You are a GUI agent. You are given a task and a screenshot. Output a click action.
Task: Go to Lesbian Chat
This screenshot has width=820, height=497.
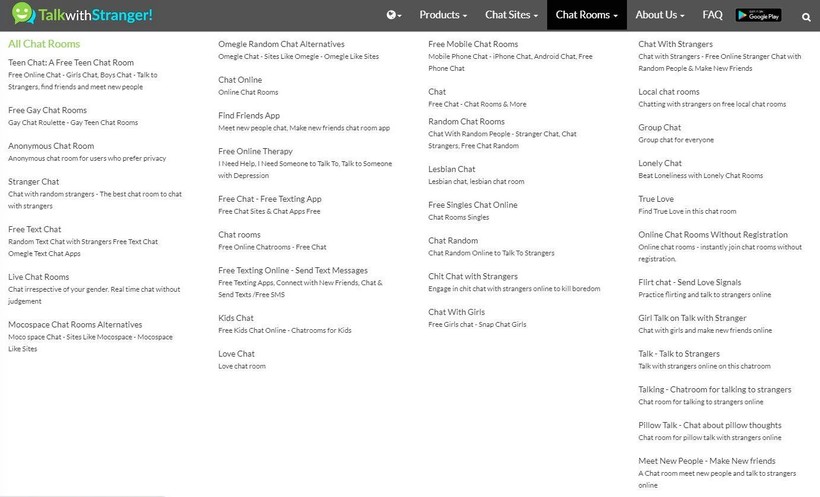(451, 169)
